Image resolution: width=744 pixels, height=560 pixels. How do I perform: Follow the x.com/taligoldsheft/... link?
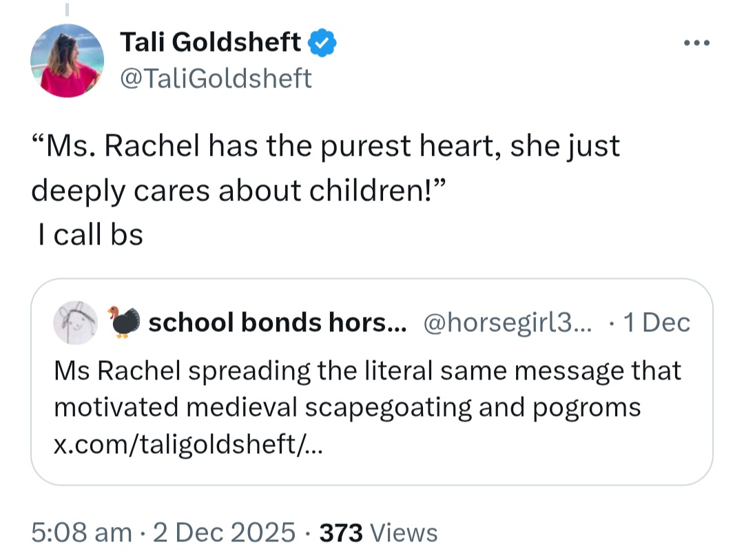[188, 444]
